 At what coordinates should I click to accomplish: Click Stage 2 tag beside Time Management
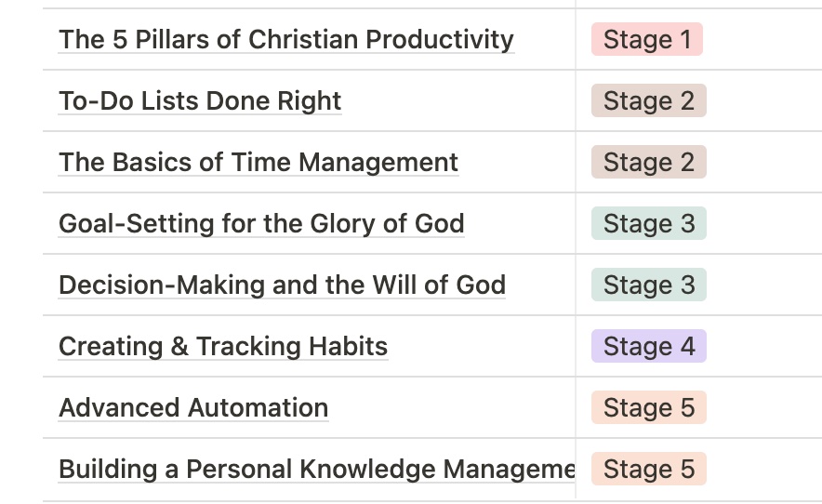649,162
